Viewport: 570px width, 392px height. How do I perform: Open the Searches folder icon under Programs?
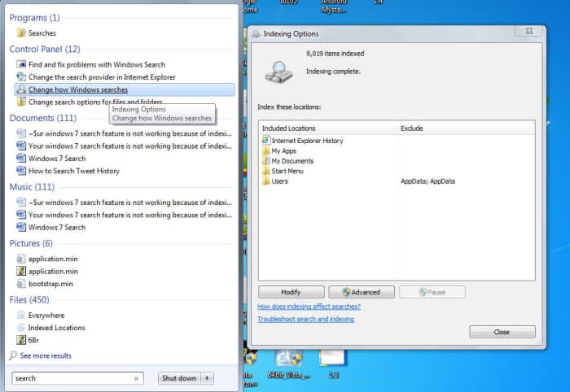21,33
